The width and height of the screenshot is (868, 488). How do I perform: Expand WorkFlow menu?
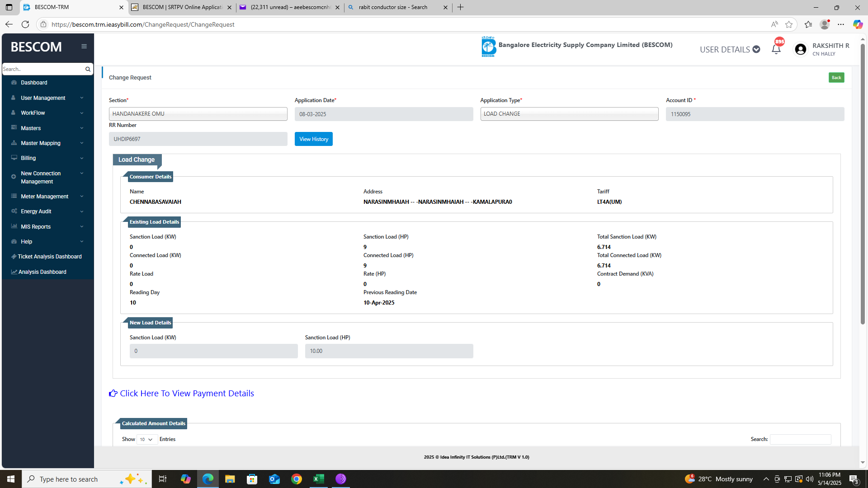[x=47, y=113]
